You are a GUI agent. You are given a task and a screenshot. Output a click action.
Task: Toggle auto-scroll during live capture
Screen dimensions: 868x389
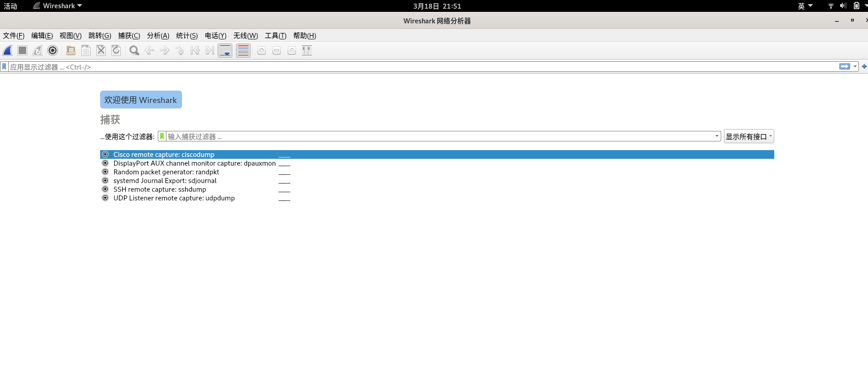coord(225,50)
